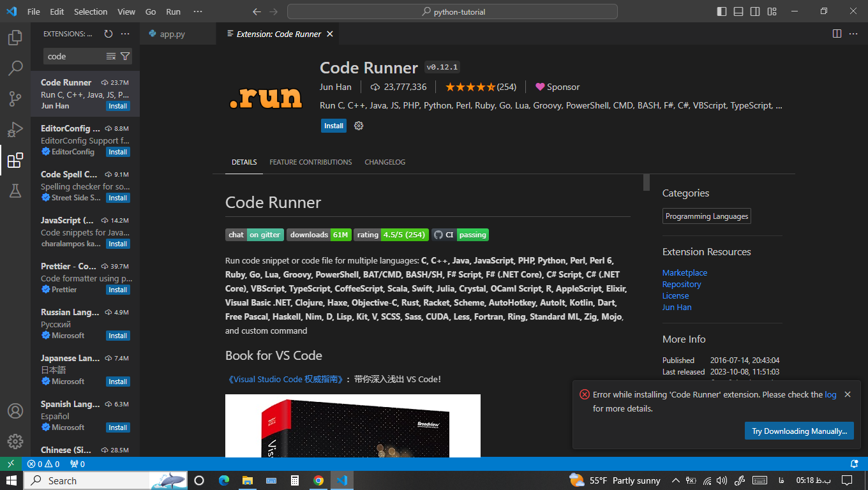Open the View menu

pyautogui.click(x=126, y=11)
